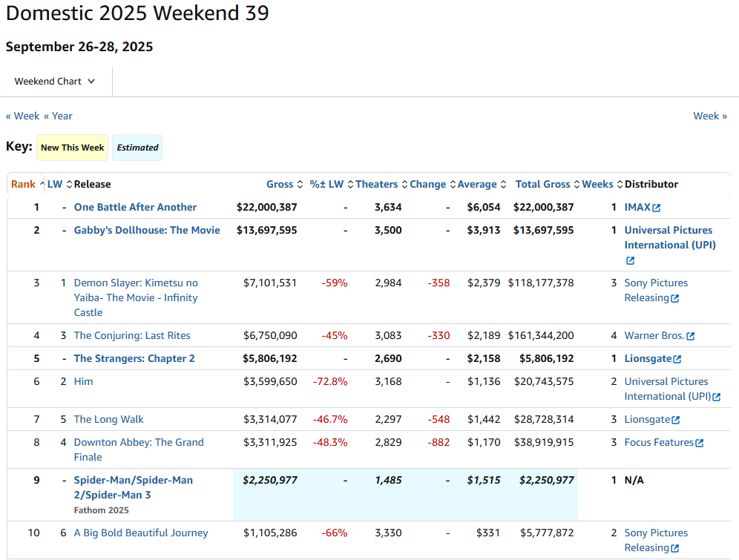Click the New This Week key badge
739x560 pixels.
tap(73, 148)
